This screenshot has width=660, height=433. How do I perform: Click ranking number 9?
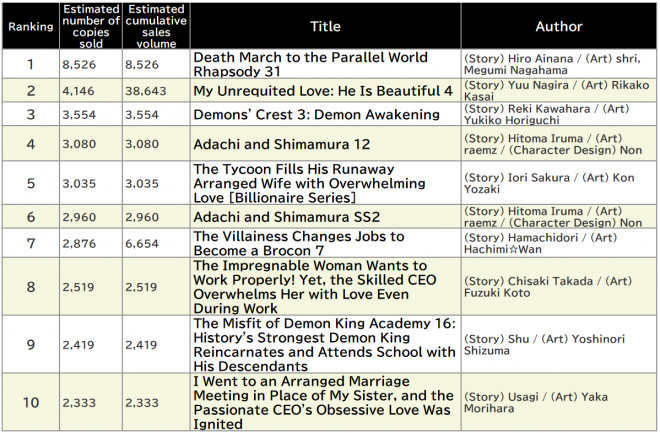(31, 345)
